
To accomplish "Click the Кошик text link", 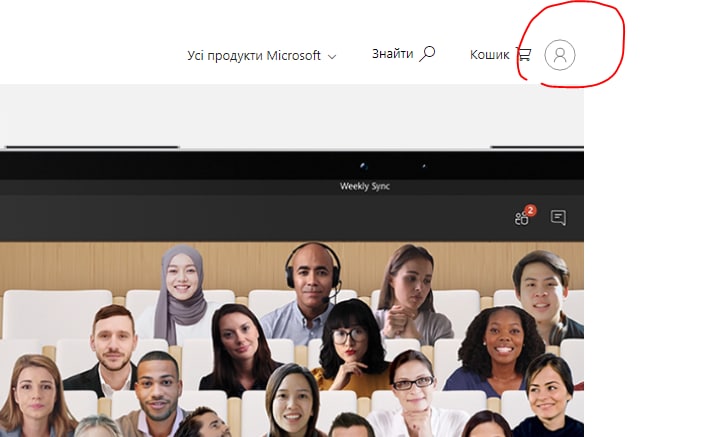I will coord(489,55).
